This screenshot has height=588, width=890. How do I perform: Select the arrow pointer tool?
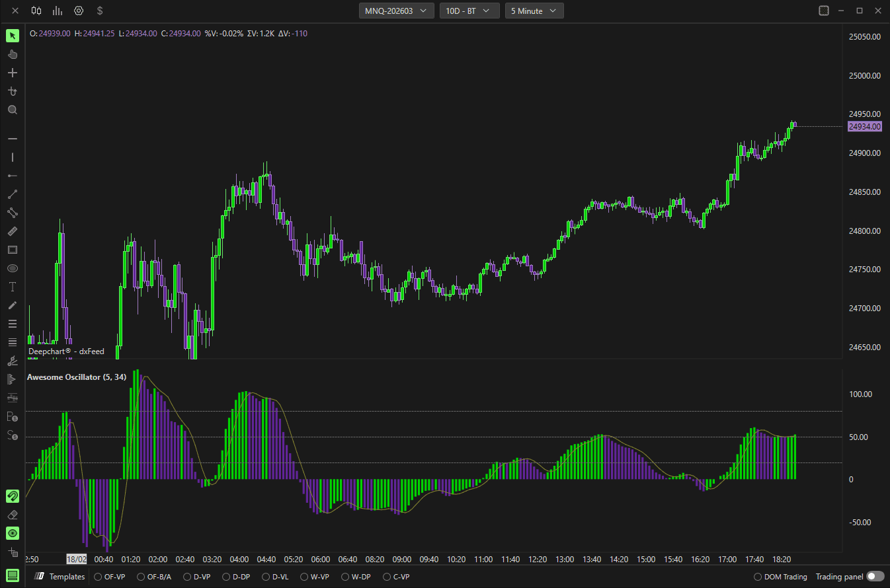click(13, 36)
